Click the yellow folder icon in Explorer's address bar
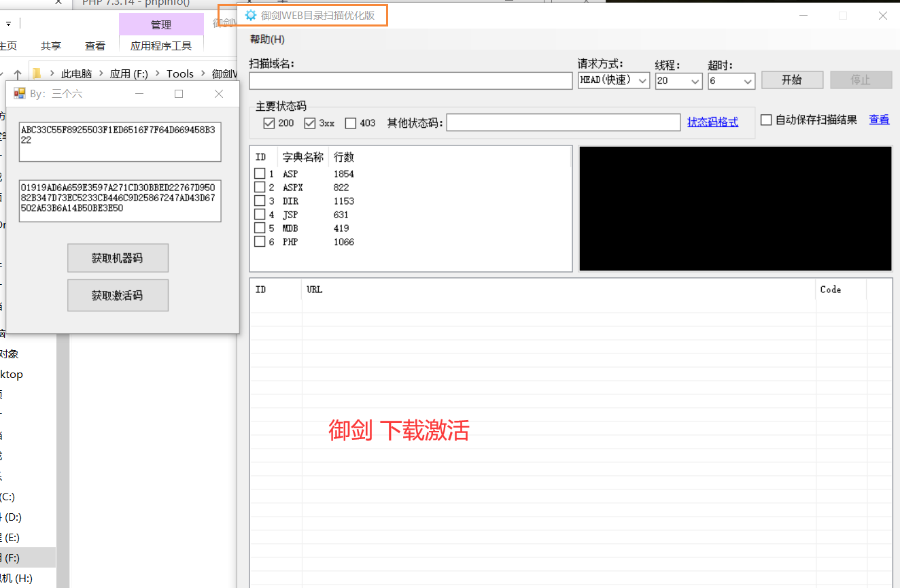The width and height of the screenshot is (900, 588). click(x=37, y=73)
